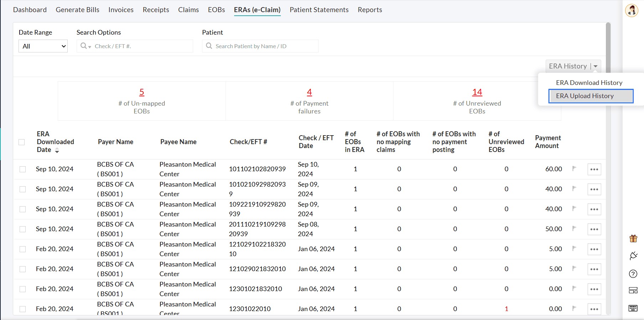Viewport: 644px width, 320px height.
Task: Toggle the select-all checkbox in table header
Action: click(22, 142)
